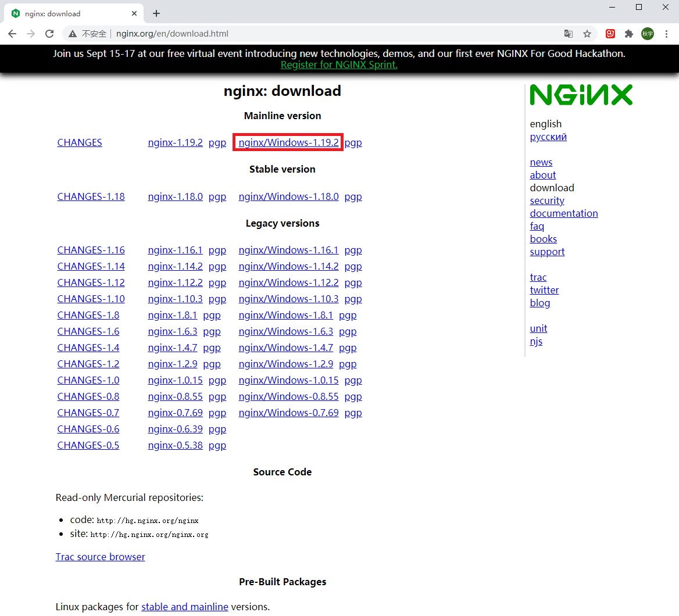Open the unit sidebar link

coord(539,328)
